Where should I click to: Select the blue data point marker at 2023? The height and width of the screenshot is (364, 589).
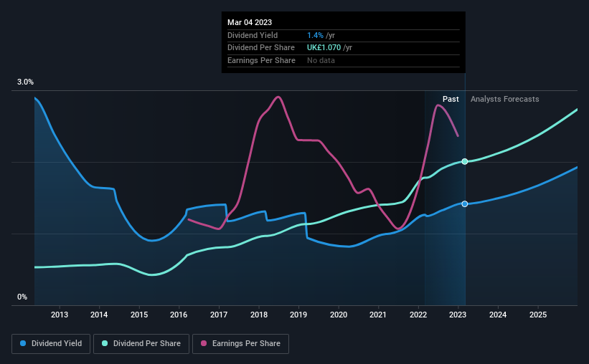coord(465,203)
